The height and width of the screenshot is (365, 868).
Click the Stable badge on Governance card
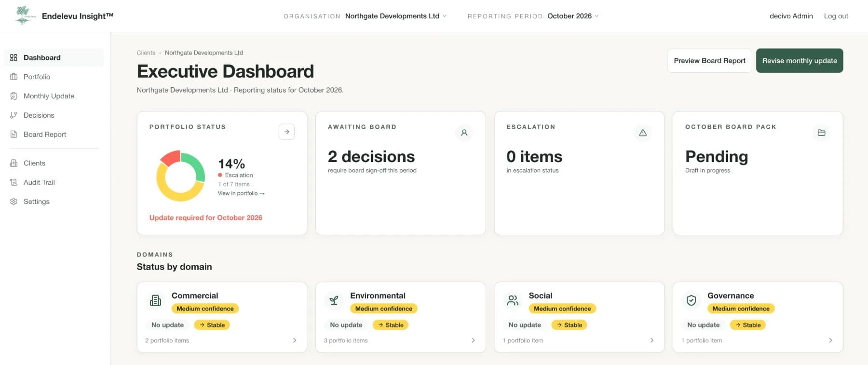coord(747,325)
